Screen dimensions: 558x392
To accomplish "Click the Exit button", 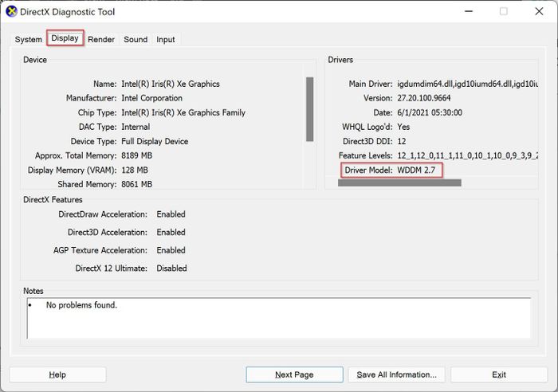I will pos(499,374).
